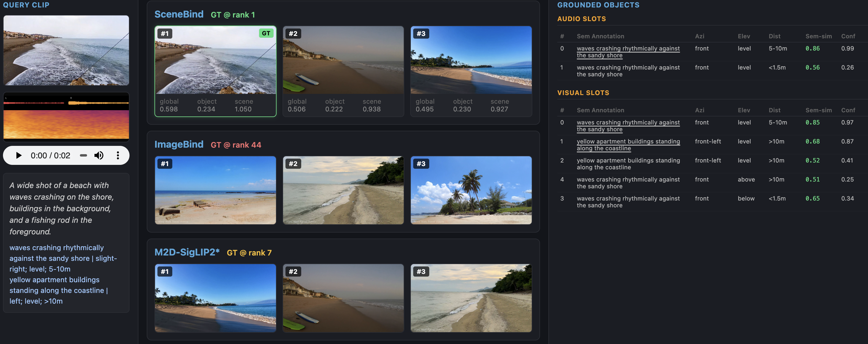Click visual slot 3 'below' elevation cell
This screenshot has height=344, width=868.
(746, 198)
